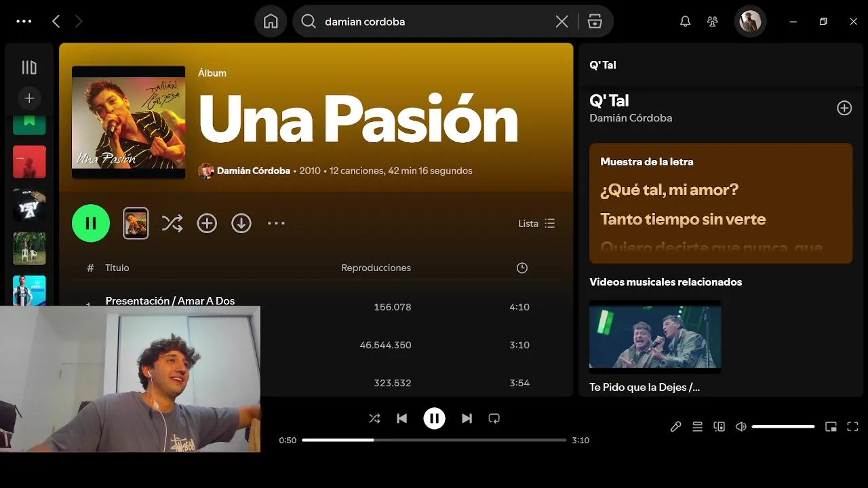Open Damián Córdoba artist link in album header
Viewport: 868px width, 488px height.
click(254, 171)
